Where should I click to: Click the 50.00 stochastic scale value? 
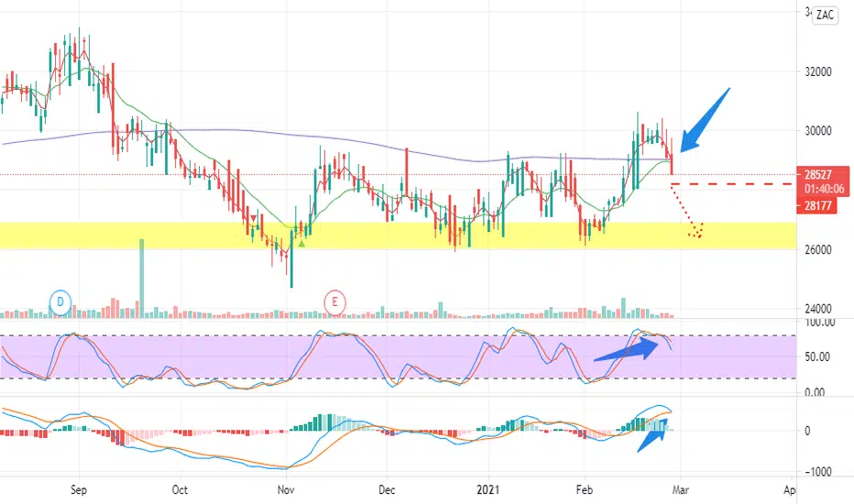point(817,356)
